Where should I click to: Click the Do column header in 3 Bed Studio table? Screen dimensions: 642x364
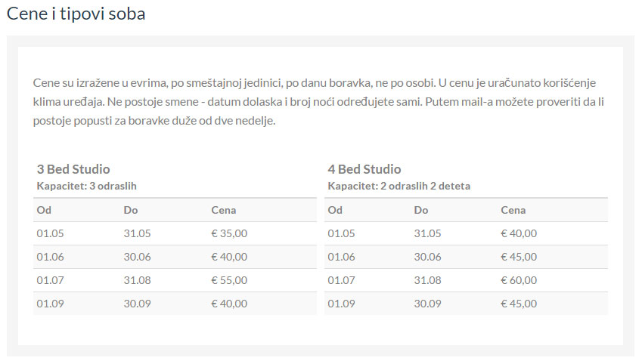pos(131,210)
